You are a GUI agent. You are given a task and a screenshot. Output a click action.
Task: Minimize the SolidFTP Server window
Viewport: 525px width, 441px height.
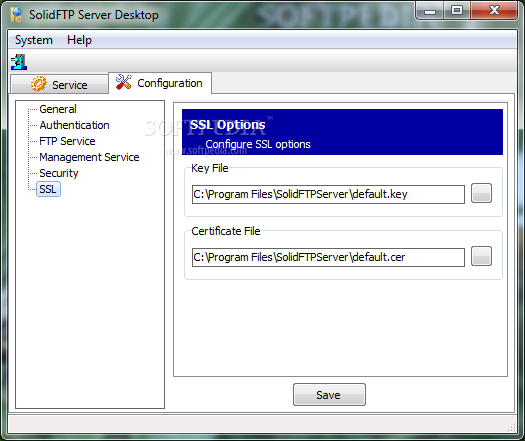click(x=430, y=11)
